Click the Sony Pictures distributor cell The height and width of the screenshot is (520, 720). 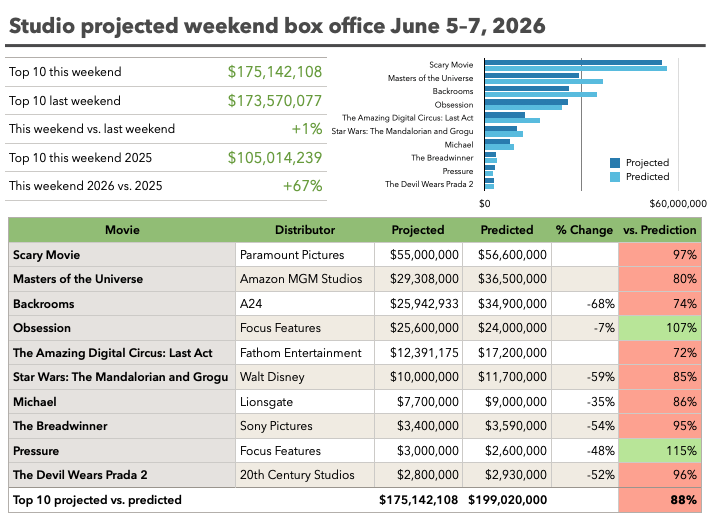[305, 426]
